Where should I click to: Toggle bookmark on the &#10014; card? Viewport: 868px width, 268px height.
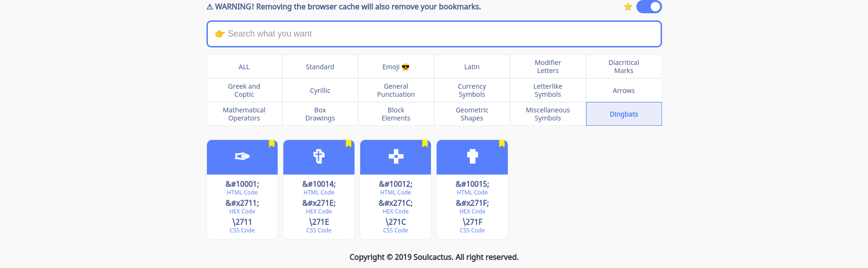[x=349, y=143]
